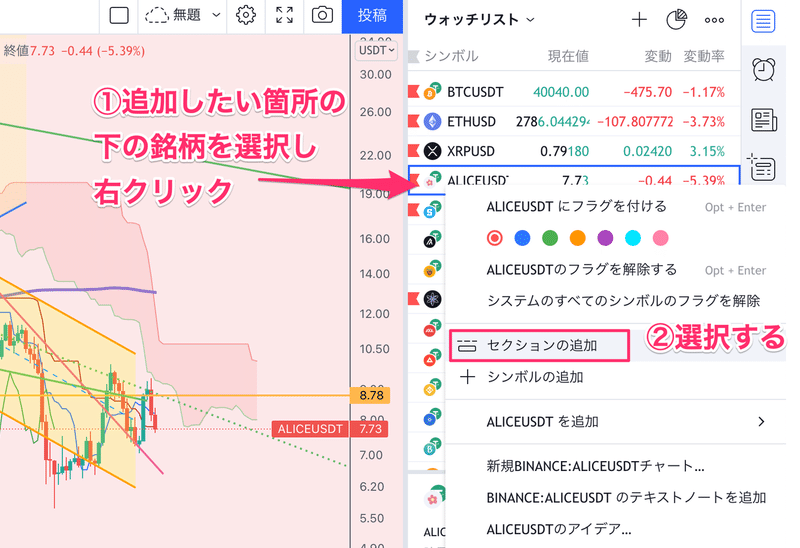Click the 8.78 orange price label

pos(371,395)
